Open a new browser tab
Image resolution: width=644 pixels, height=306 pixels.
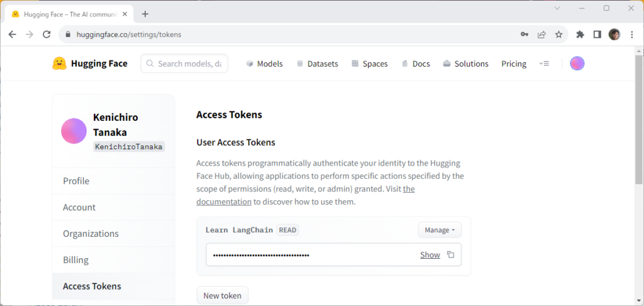pos(145,14)
